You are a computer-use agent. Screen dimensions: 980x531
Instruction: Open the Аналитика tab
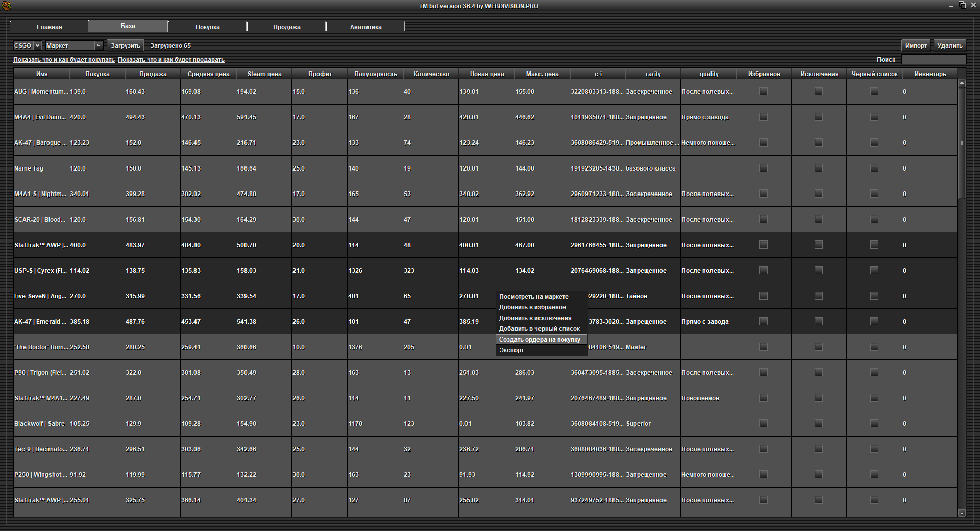click(x=365, y=27)
